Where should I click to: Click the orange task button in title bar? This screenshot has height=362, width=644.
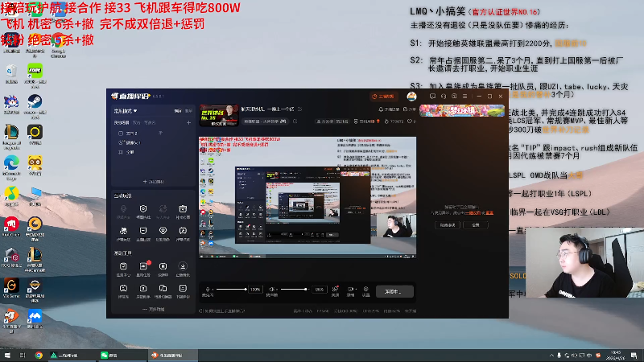(383, 97)
